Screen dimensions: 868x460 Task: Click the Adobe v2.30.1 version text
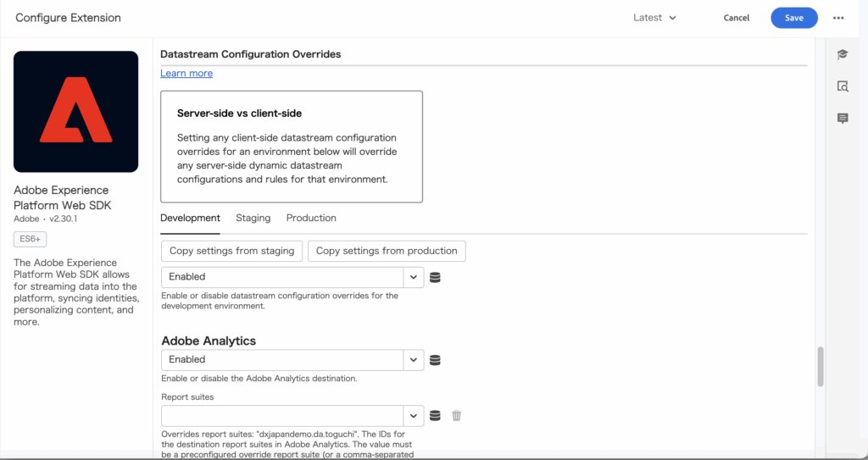[x=47, y=219]
